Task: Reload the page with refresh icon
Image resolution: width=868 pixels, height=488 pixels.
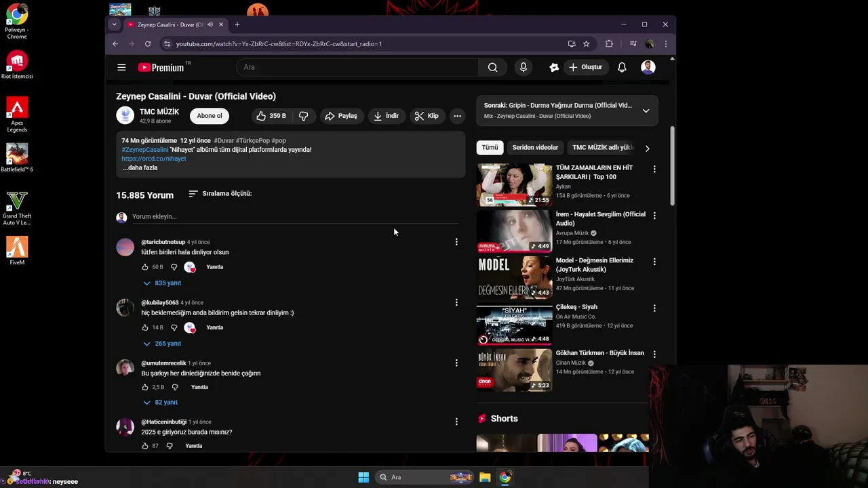Action: click(x=148, y=44)
